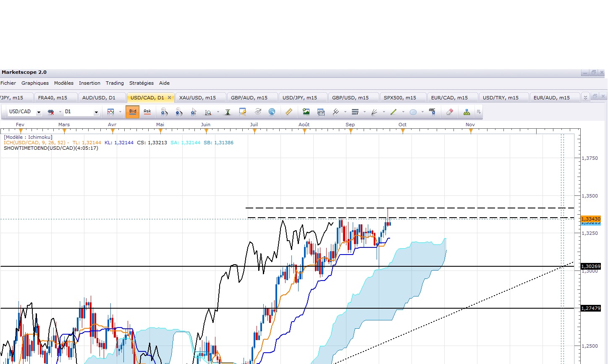Viewport: 608px width, 364px height.
Task: Expand the shape tool dropdown arrow
Action: [422, 112]
